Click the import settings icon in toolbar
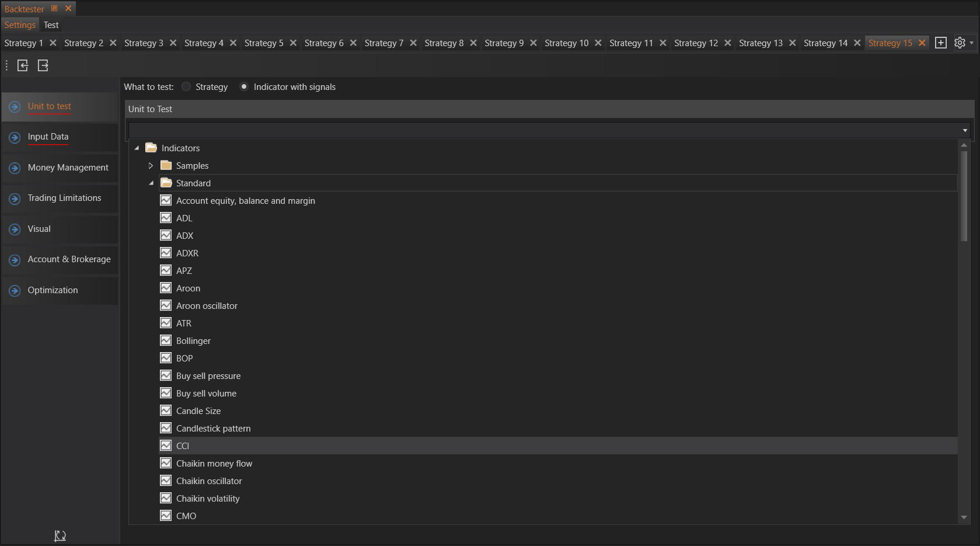This screenshot has height=546, width=980. click(x=23, y=65)
